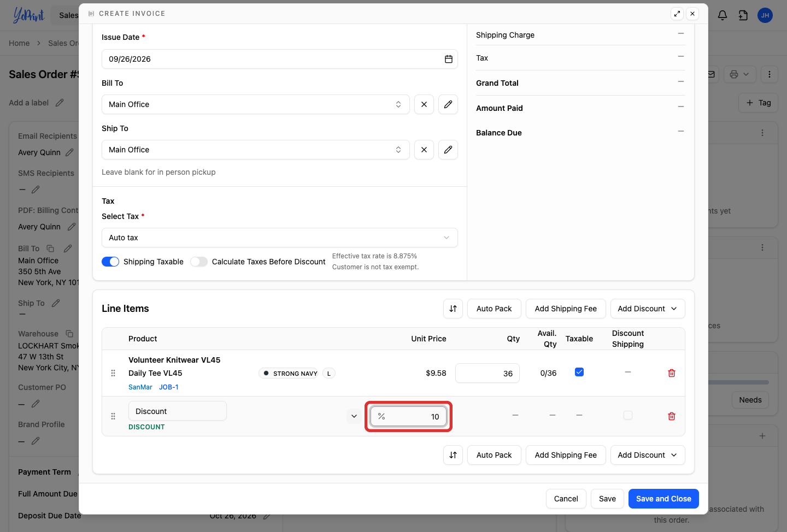Go to Home breadcrumb

click(x=19, y=43)
